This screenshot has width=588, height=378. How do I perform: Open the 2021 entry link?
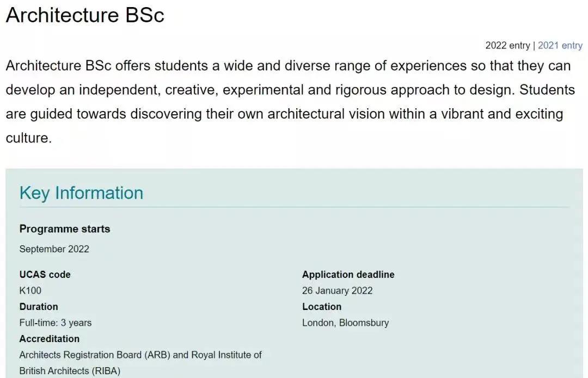560,46
